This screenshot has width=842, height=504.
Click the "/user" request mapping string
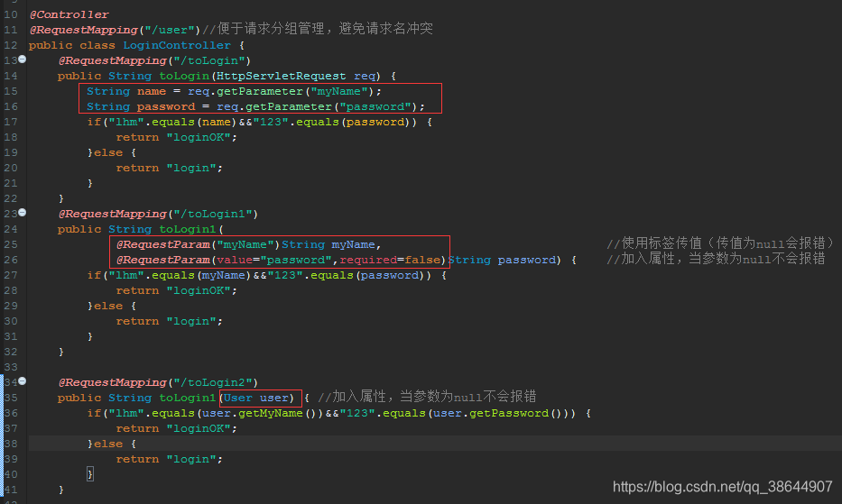pos(170,30)
